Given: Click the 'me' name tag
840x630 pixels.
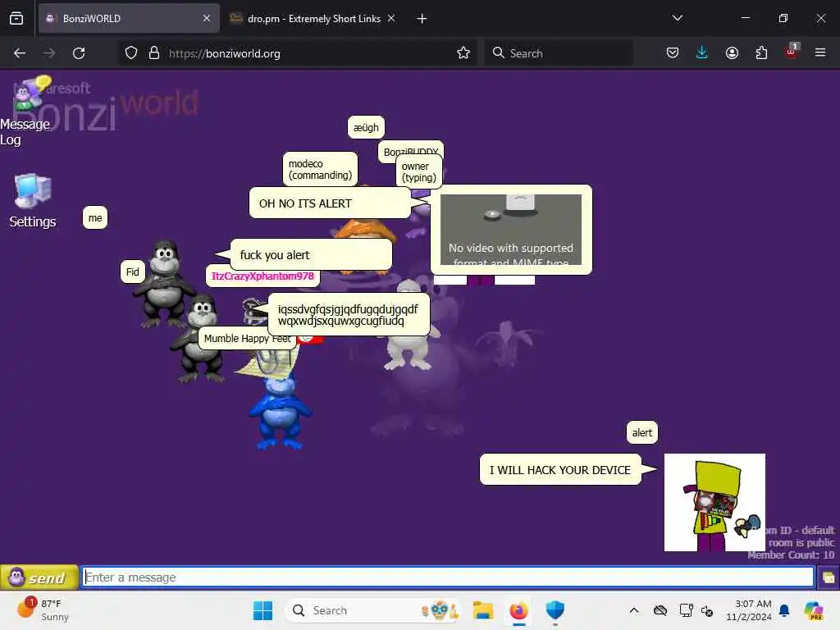Looking at the screenshot, I should pyautogui.click(x=95, y=218).
